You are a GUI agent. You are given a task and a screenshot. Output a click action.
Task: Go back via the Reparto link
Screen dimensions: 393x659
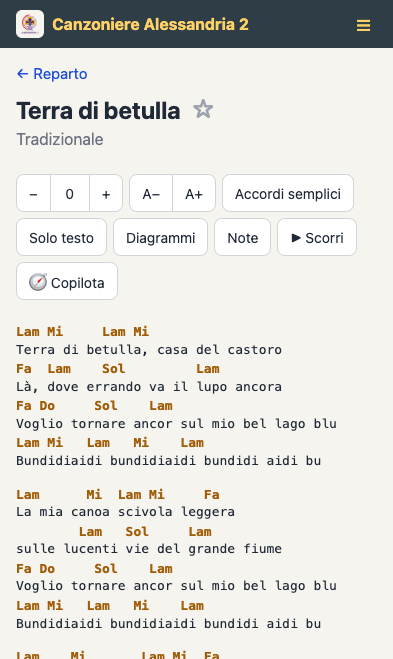tap(52, 74)
